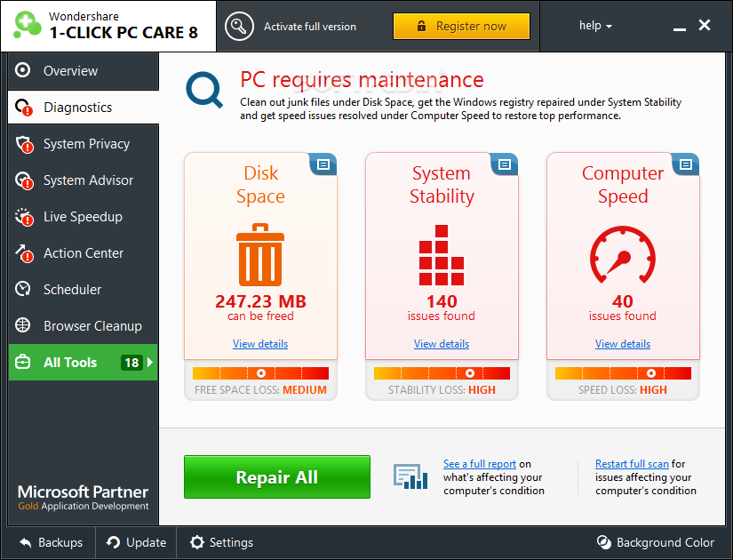Click the Register now button
The width and height of the screenshot is (733, 560).
coord(461,26)
